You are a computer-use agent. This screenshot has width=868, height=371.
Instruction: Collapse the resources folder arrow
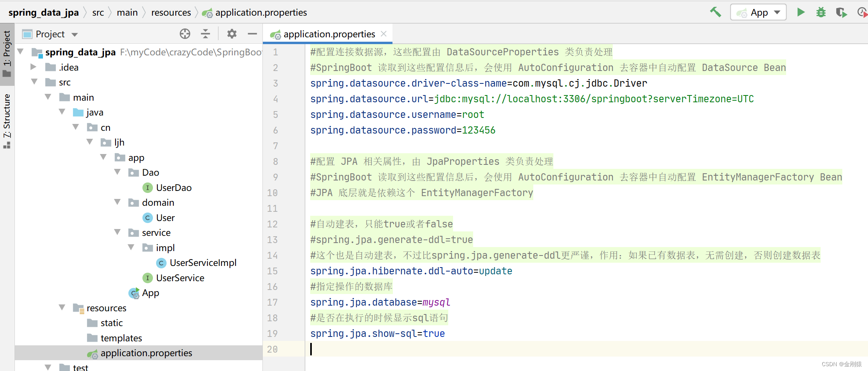coord(62,307)
